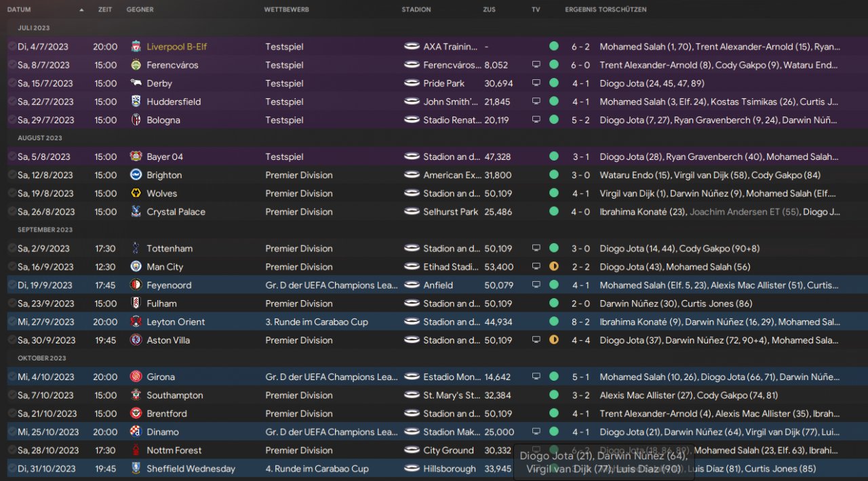The width and height of the screenshot is (868, 481).
Task: Toggle the sort arrow on the Datum column
Action: pos(81,10)
